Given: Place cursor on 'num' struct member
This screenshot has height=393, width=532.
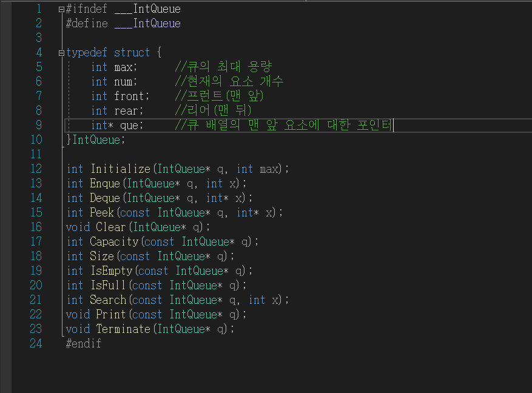Looking at the screenshot, I should pyautogui.click(x=123, y=82).
